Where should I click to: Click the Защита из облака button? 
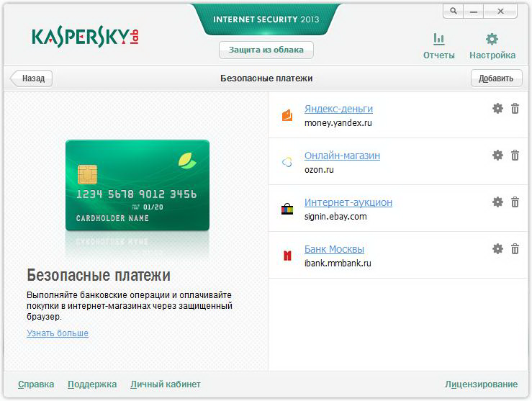click(x=266, y=50)
